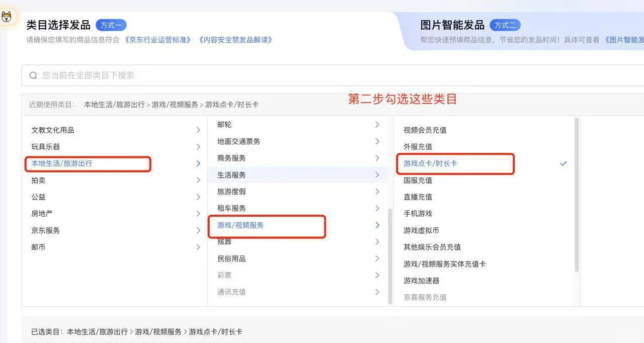The image size is (644, 343).
Task: Select 民俗用品 subcategory
Action: 231,259
